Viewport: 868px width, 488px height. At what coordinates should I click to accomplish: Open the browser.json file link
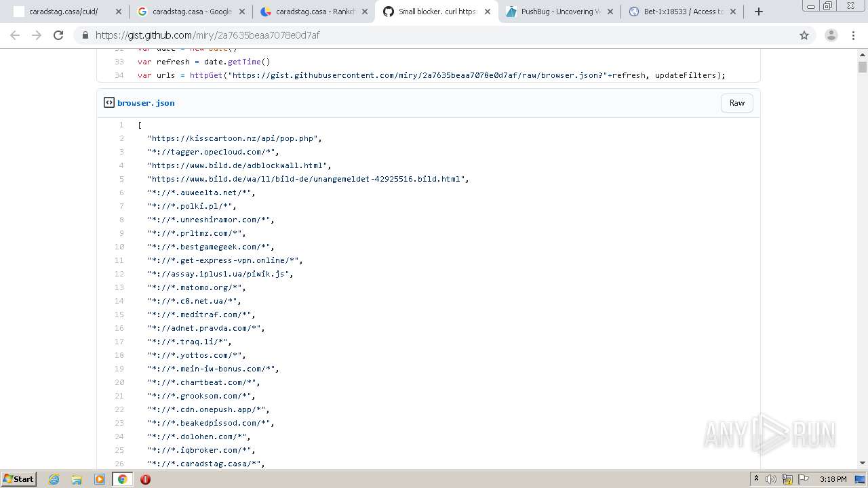click(x=146, y=103)
